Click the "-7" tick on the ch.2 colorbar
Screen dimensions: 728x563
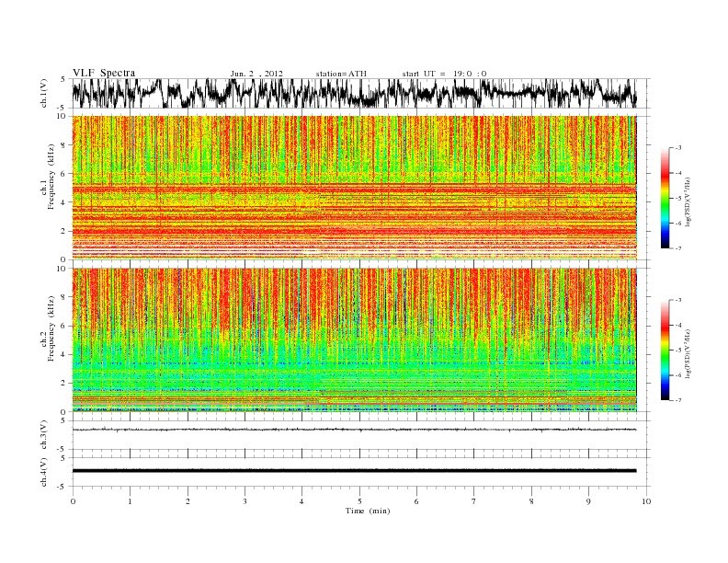pos(677,400)
